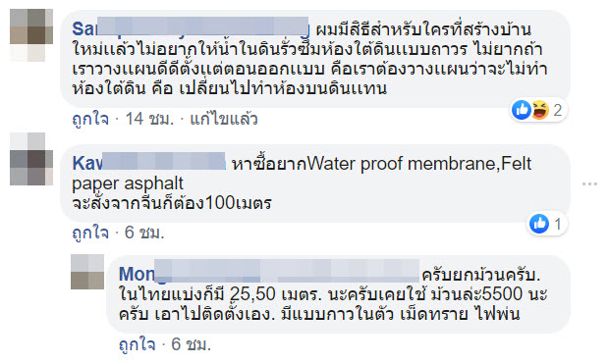Click the blue thumbs-up reaction on first comment

click(522, 110)
